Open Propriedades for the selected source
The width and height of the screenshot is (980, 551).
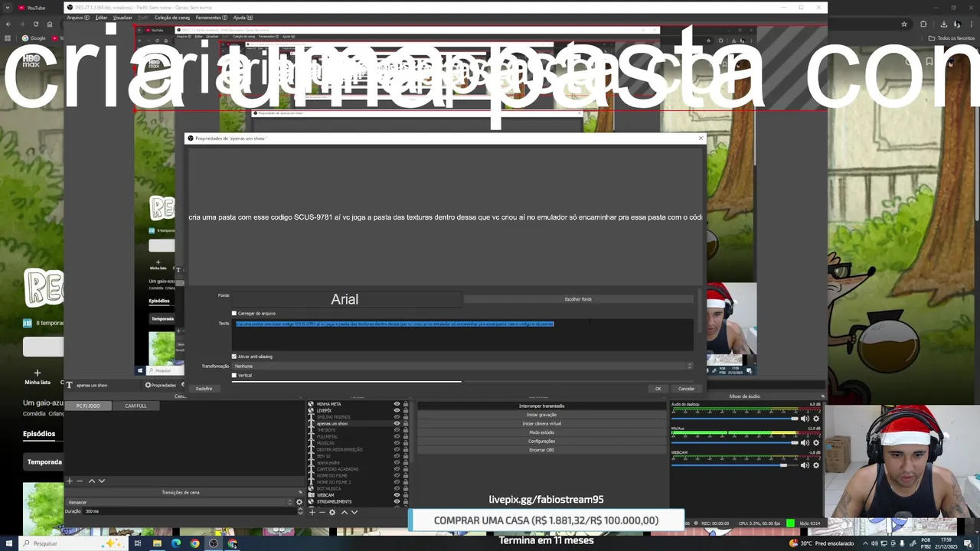[161, 385]
